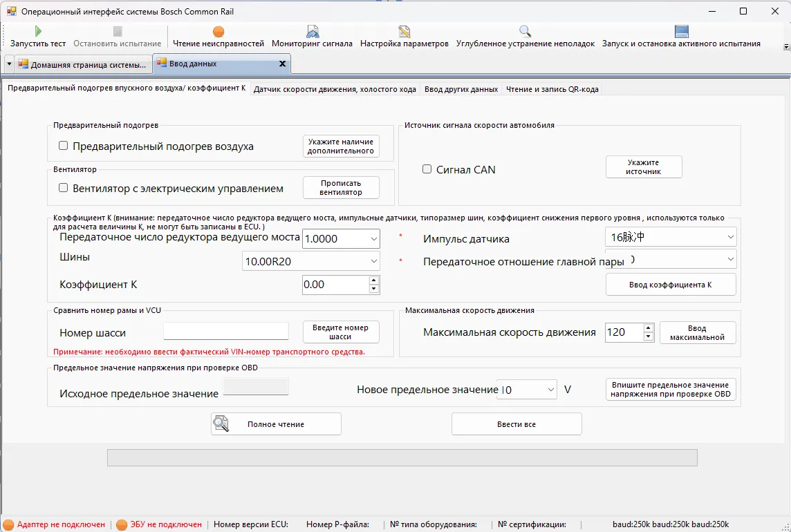
Task: Click the Укажите наличие дополнительного button
Action: pyautogui.click(x=341, y=146)
